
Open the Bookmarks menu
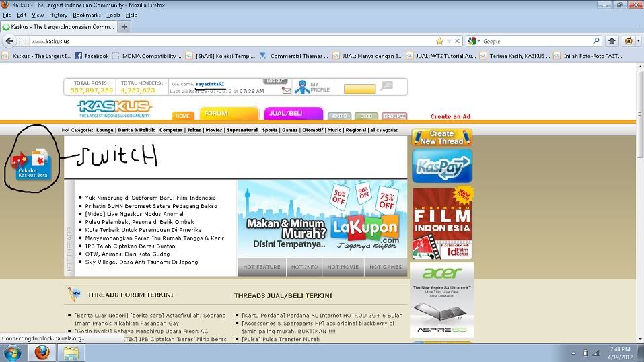coord(87,15)
